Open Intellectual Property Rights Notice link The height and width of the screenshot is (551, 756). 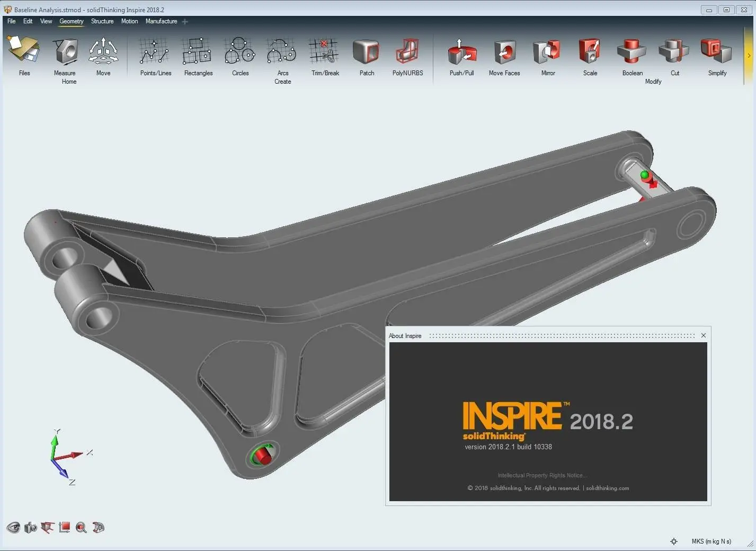click(542, 475)
